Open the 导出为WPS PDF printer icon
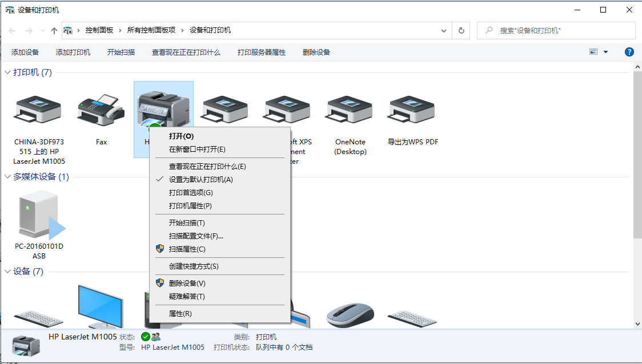Viewport: 642px width, 364px height. (411, 108)
